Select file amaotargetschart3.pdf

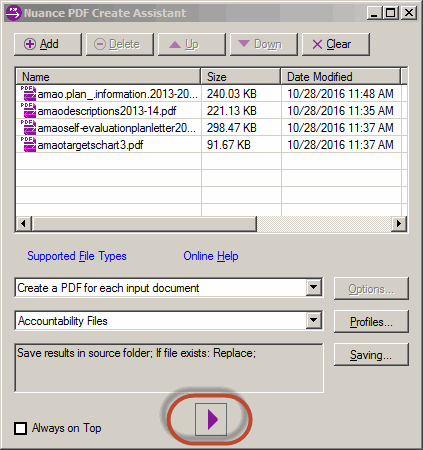[90, 145]
